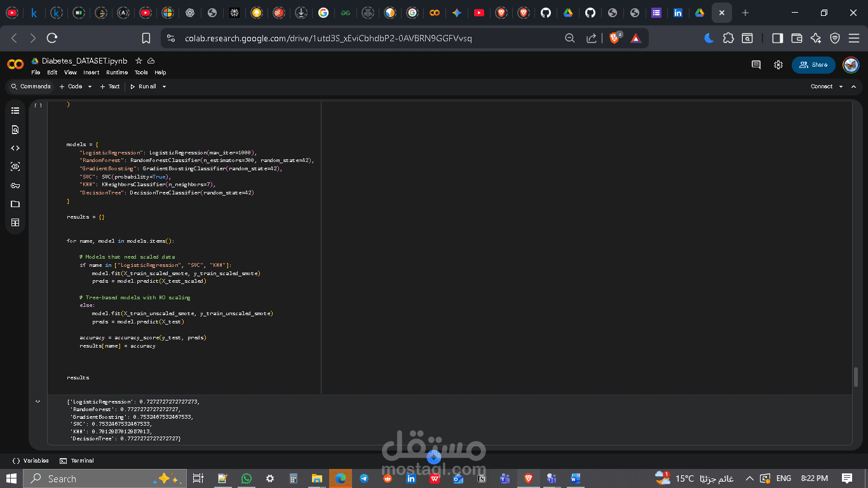The image size is (868, 488).
Task: Open the find and replace sidebar icon
Action: click(x=15, y=130)
